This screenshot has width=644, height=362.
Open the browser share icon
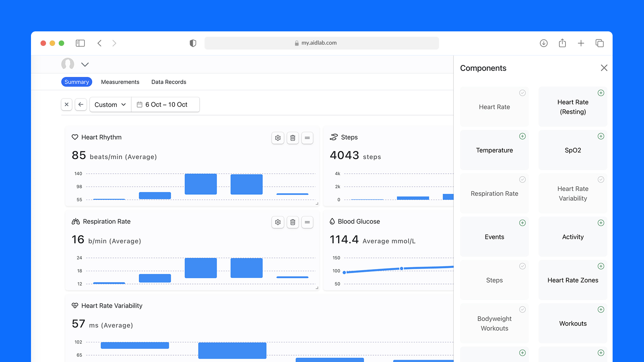click(562, 43)
